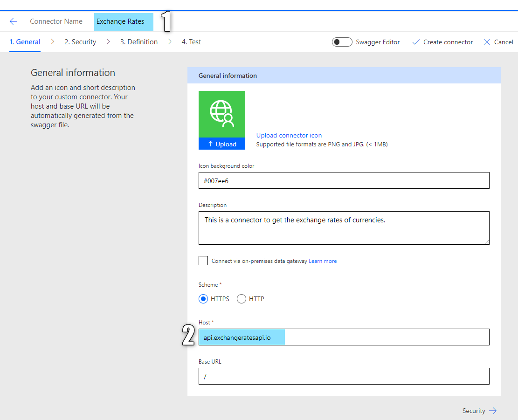Click the Base URL input field
Viewport: 518px width, 420px height.
pyautogui.click(x=344, y=377)
